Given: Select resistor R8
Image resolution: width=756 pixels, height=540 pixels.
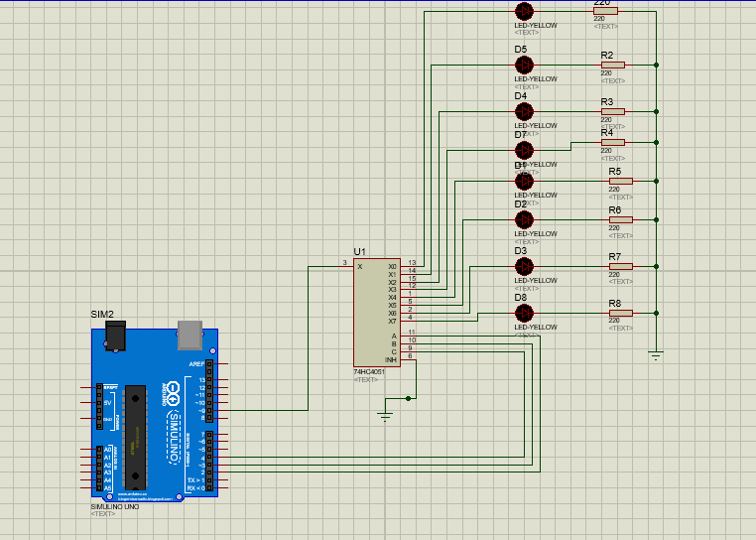Looking at the screenshot, I should click(620, 314).
